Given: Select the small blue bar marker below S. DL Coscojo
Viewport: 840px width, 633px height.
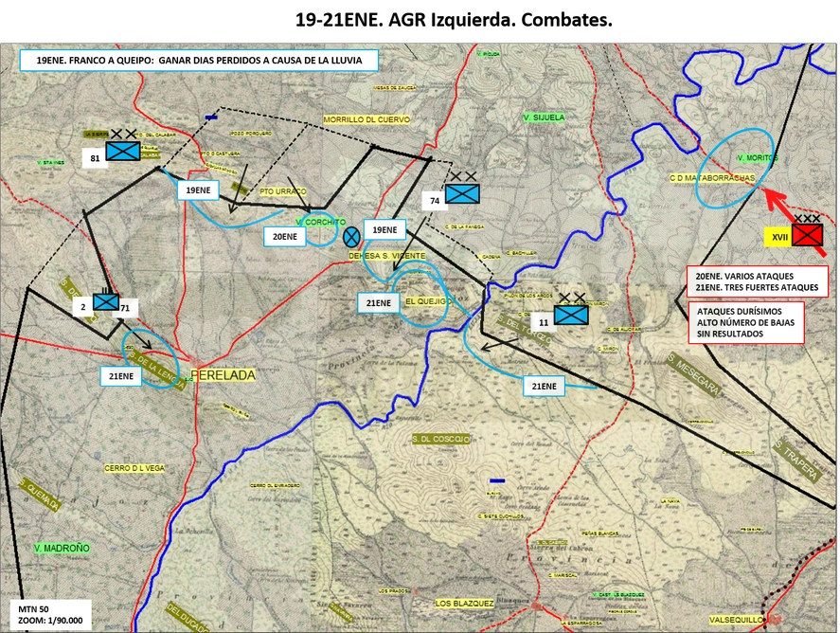Looking at the screenshot, I should (x=497, y=480).
